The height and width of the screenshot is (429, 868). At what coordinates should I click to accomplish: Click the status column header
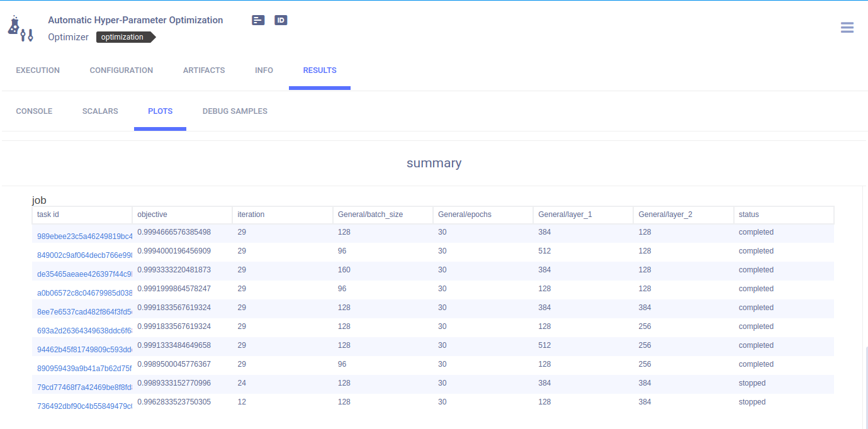748,214
